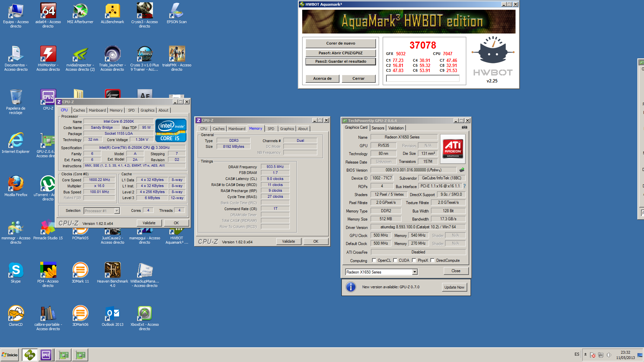The height and width of the screenshot is (362, 644).
Task: Enable CUDA checkbox in GPU-Z
Action: click(395, 260)
